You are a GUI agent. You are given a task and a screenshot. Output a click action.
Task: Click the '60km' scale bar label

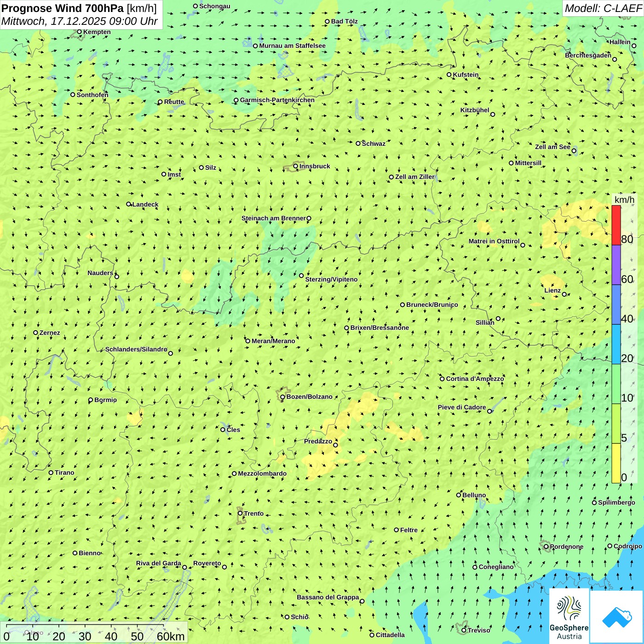click(171, 636)
